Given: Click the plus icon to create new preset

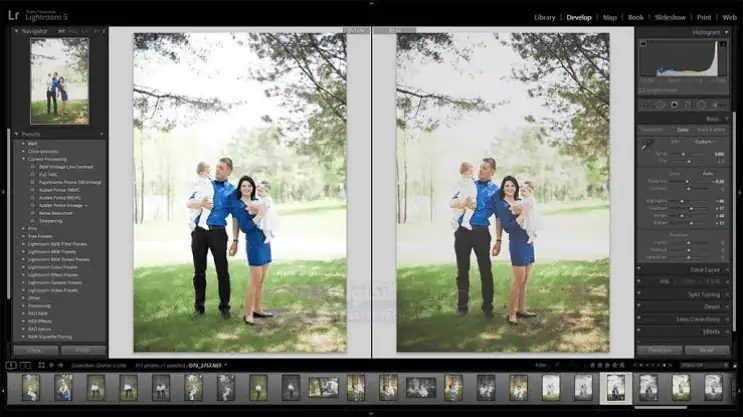Looking at the screenshot, I should [x=101, y=134].
